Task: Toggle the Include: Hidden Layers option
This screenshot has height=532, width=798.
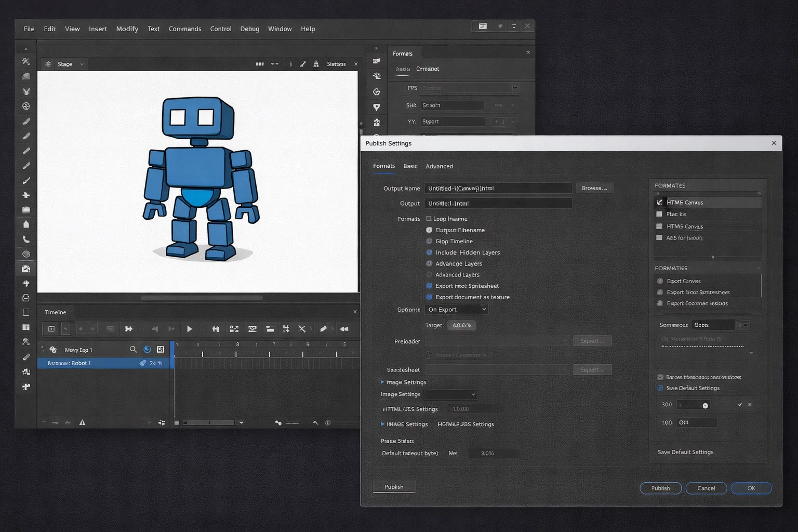Action: [x=429, y=252]
